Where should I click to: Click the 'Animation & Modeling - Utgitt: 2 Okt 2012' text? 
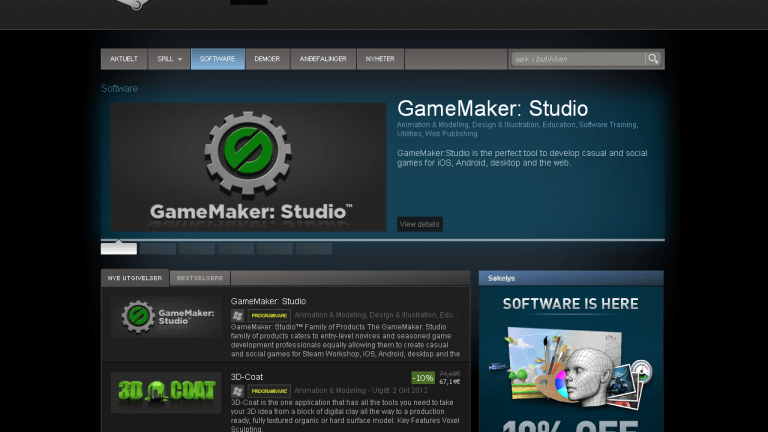click(x=361, y=390)
